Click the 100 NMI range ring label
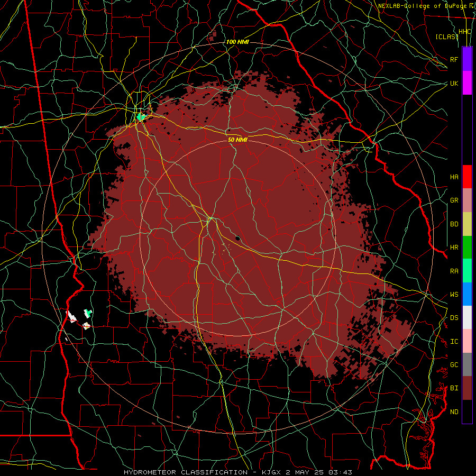This screenshot has height=476, width=476. click(237, 42)
